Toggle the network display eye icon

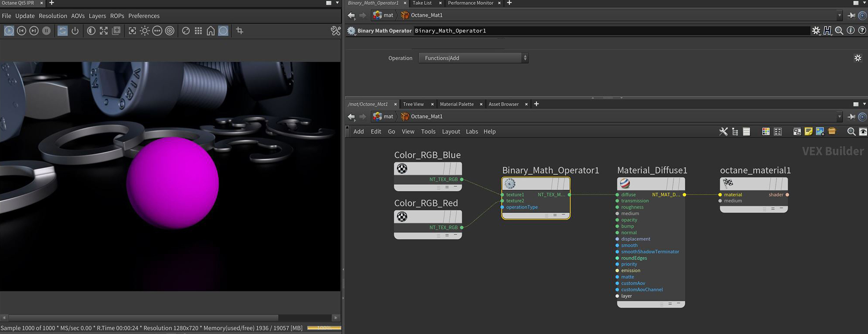(x=863, y=131)
